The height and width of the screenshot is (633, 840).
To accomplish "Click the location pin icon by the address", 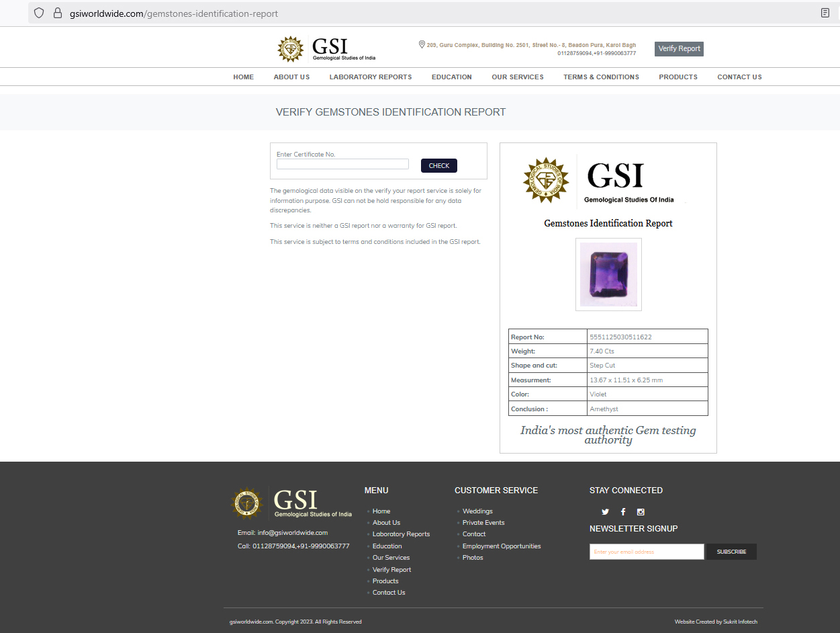I will [x=422, y=44].
